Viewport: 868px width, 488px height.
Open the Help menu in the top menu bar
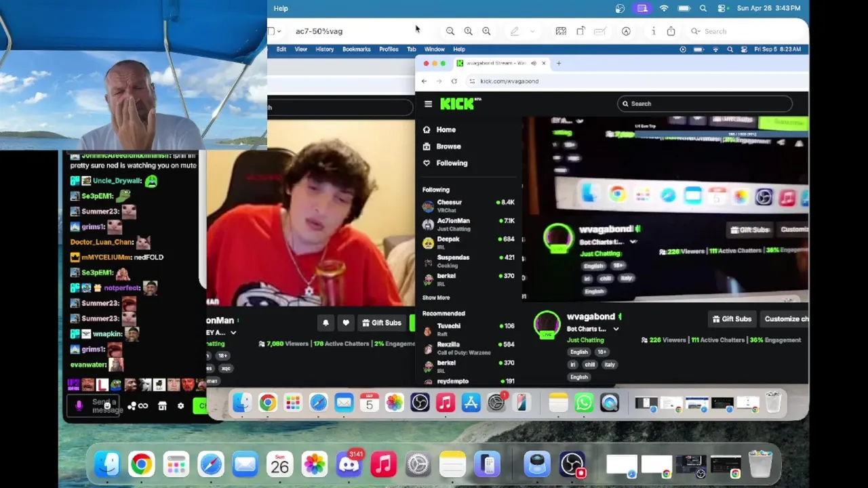281,8
